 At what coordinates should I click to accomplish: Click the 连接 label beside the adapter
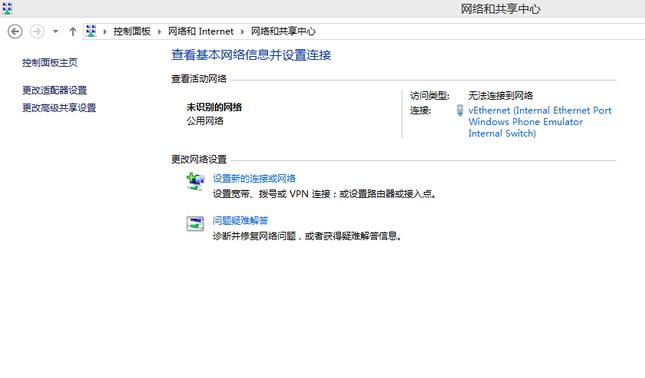pyautogui.click(x=420, y=110)
